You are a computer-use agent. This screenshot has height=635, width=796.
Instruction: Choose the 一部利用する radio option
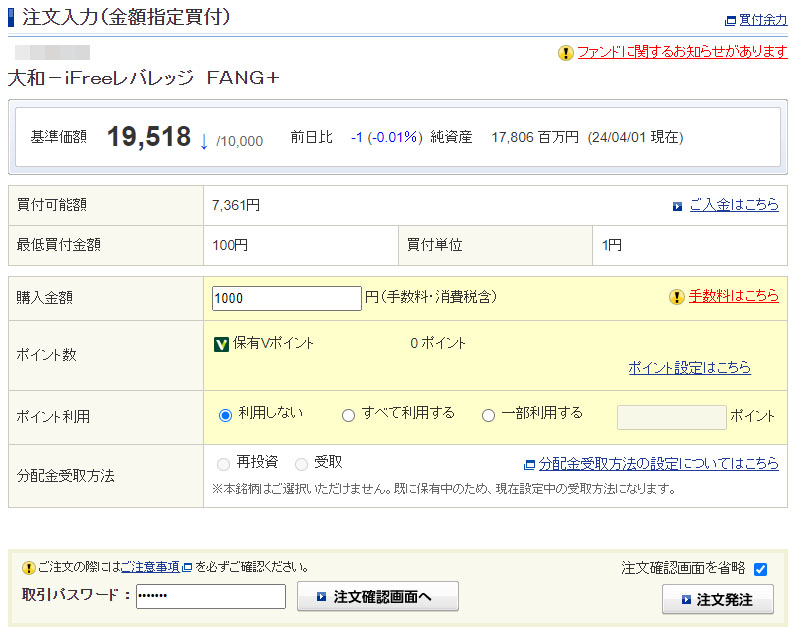(488, 415)
